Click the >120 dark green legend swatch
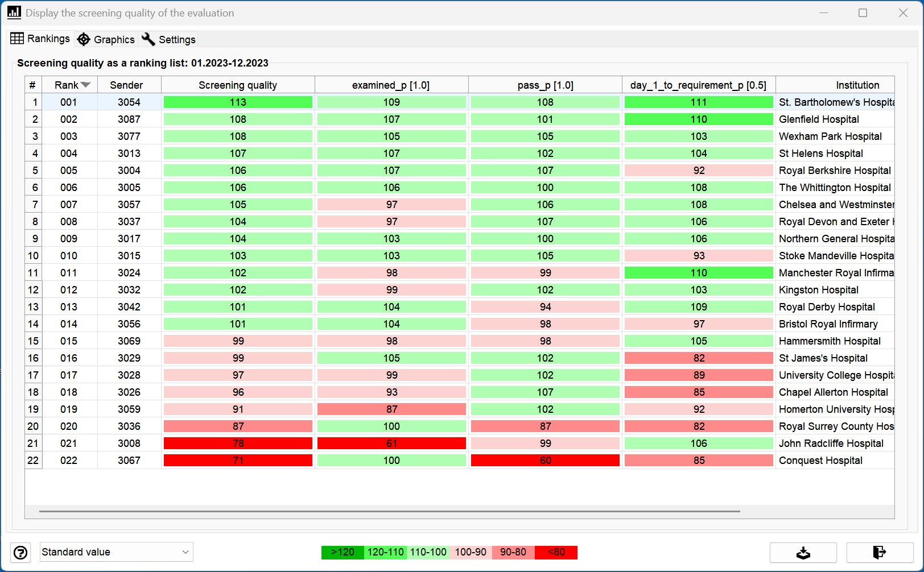The height and width of the screenshot is (572, 924). [x=343, y=552]
